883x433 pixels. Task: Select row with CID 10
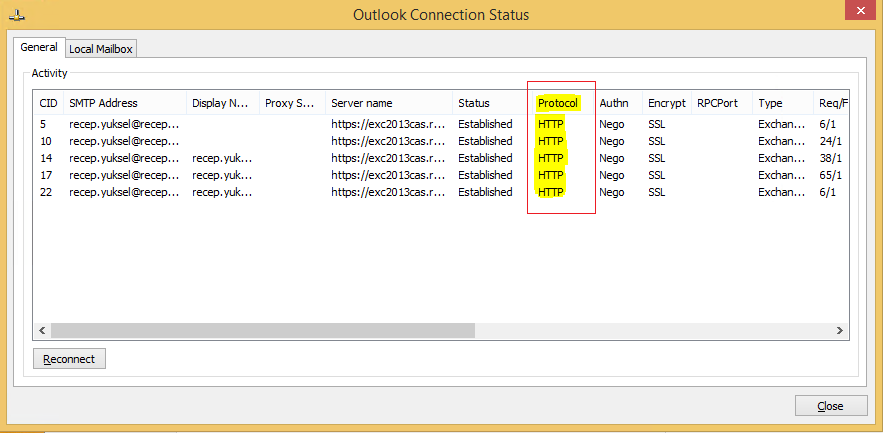[441, 141]
